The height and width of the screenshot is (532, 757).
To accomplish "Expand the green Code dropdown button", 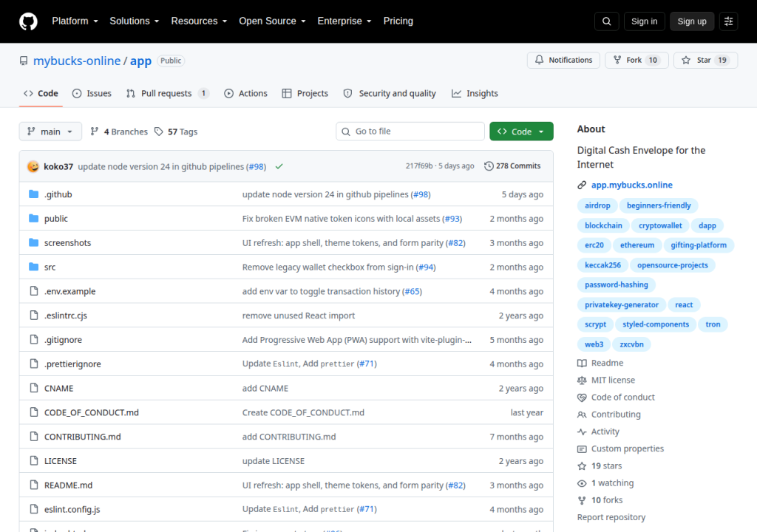I will click(x=521, y=132).
